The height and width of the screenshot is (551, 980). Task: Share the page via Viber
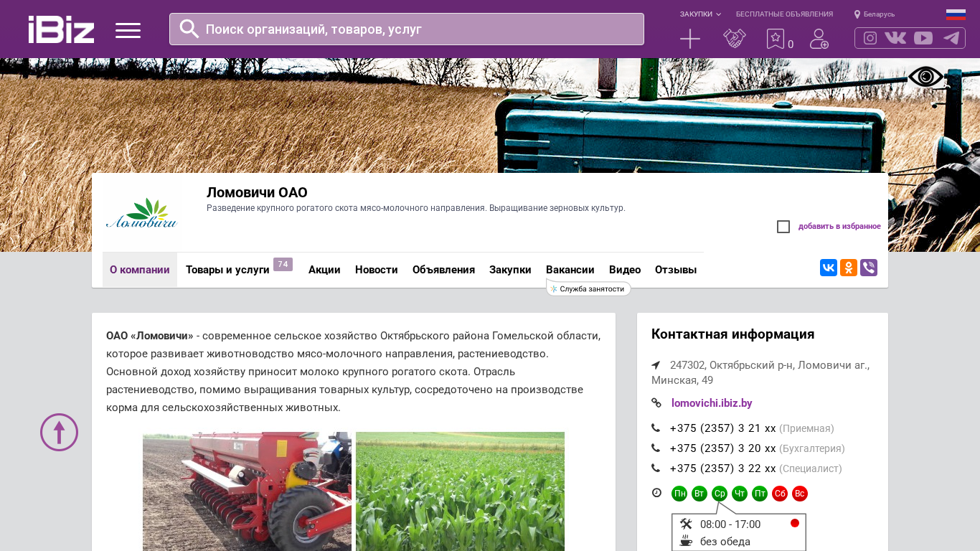coord(869,268)
